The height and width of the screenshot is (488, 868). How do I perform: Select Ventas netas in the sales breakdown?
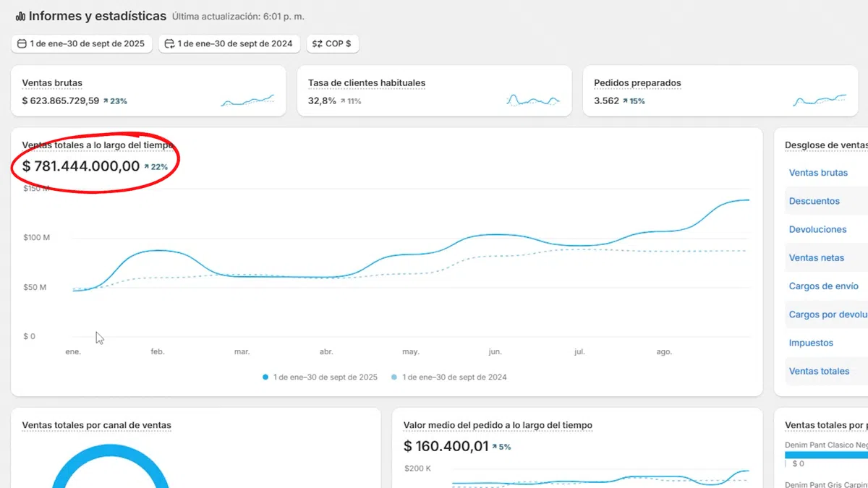[x=817, y=257]
